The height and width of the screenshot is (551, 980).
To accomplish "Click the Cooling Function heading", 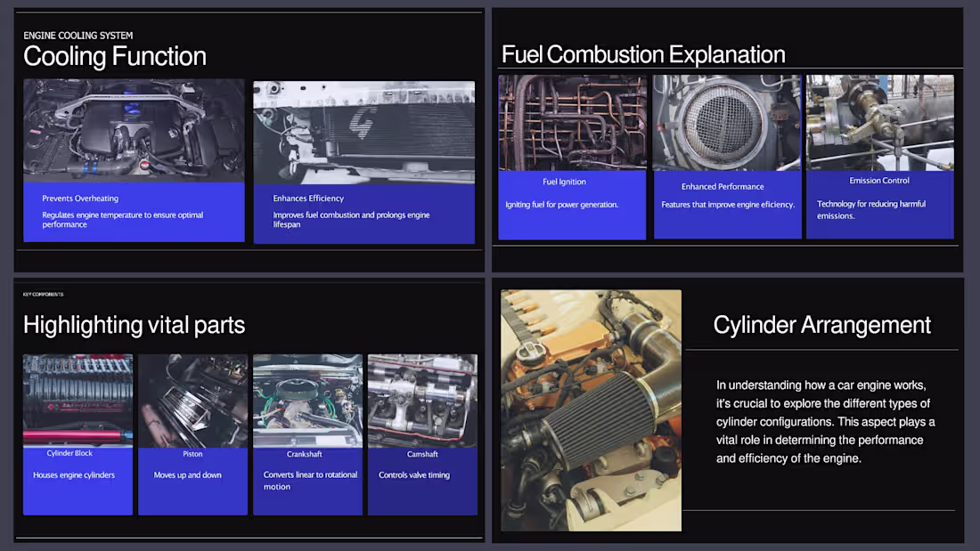I will [x=114, y=56].
